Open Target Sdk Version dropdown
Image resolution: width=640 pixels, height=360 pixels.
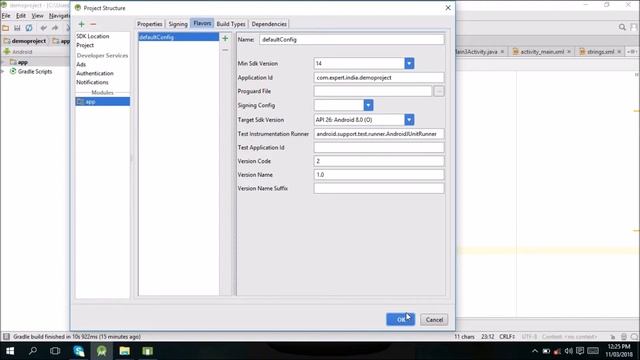click(x=409, y=120)
